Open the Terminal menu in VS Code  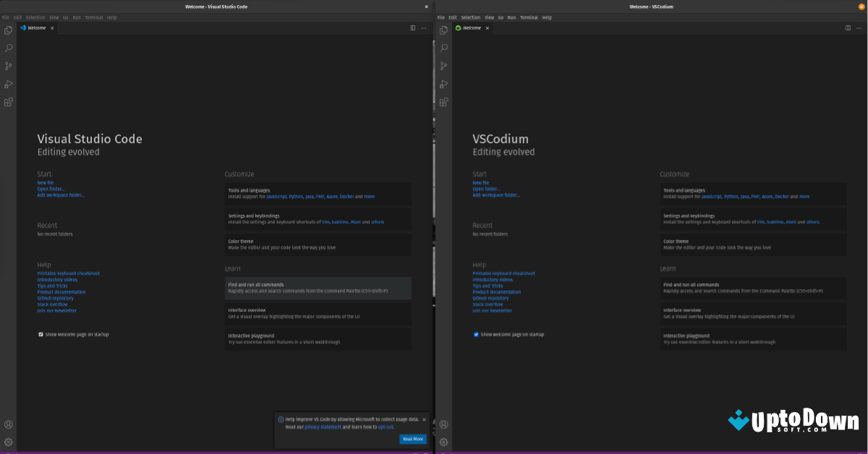tap(93, 17)
